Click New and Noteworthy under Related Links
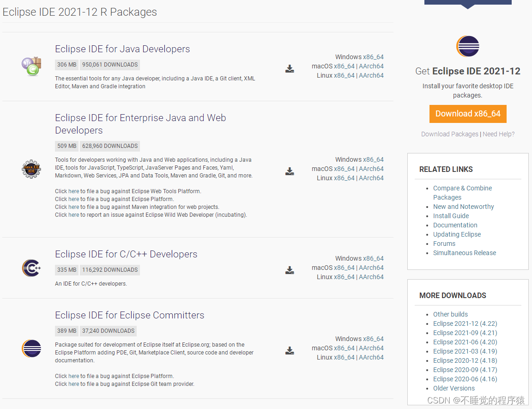532x409 pixels. point(463,206)
